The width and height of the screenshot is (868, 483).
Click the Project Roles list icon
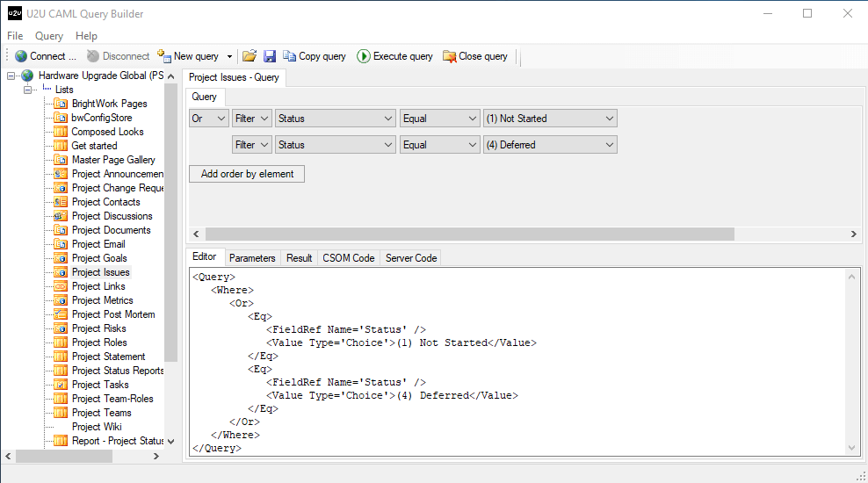(x=61, y=342)
